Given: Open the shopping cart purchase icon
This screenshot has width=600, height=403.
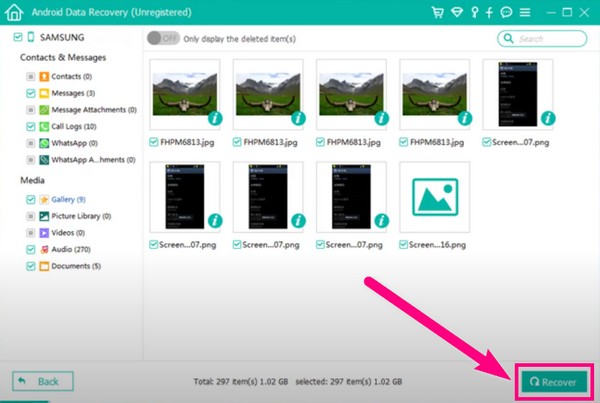Looking at the screenshot, I should (438, 12).
